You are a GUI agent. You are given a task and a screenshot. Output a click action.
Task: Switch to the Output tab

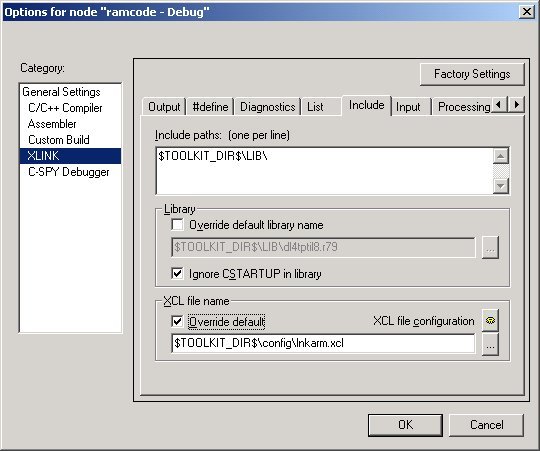pyautogui.click(x=164, y=107)
